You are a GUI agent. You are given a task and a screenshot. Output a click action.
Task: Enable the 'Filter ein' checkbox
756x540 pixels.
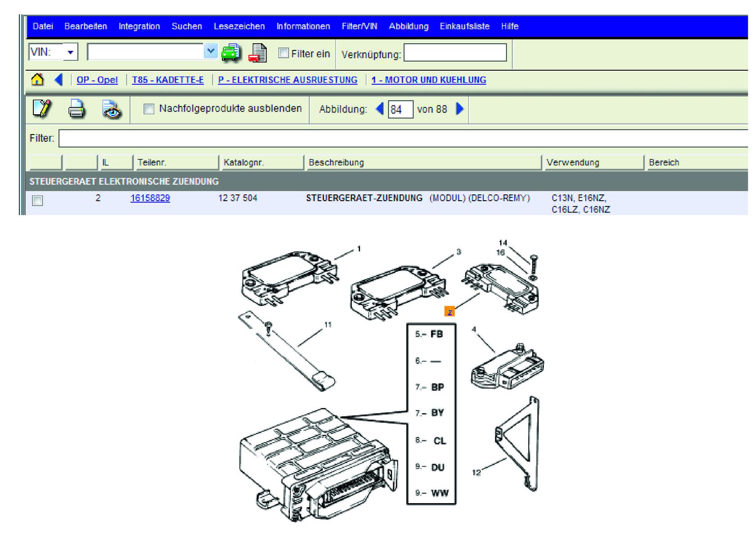pos(283,53)
